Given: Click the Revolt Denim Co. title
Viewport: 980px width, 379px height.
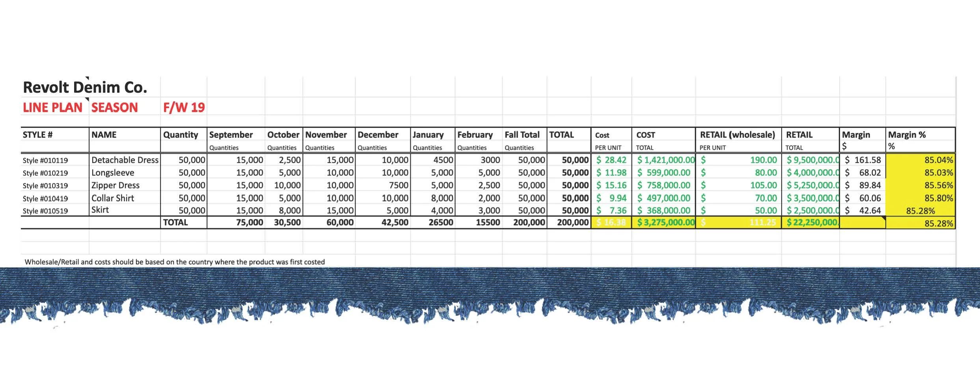Looking at the screenshot, I should [85, 87].
